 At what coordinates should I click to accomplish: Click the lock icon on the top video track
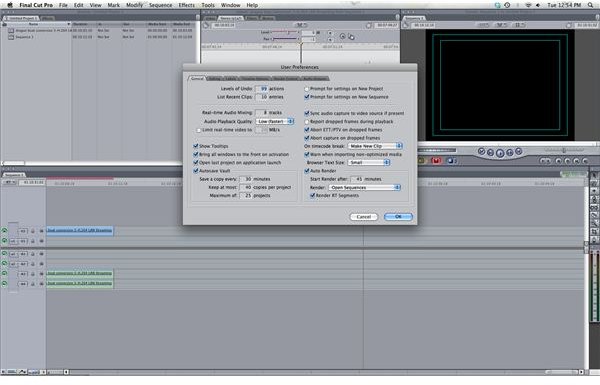click(x=33, y=231)
